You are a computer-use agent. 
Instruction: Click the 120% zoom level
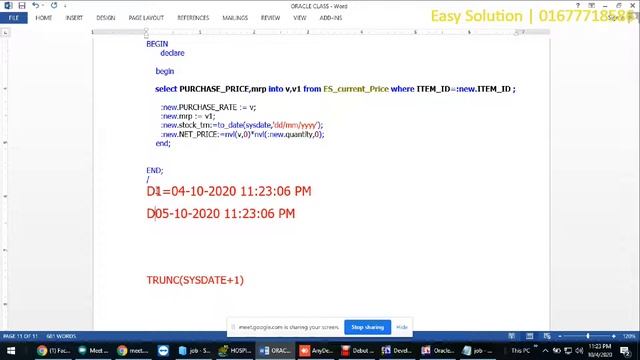pos(629,336)
